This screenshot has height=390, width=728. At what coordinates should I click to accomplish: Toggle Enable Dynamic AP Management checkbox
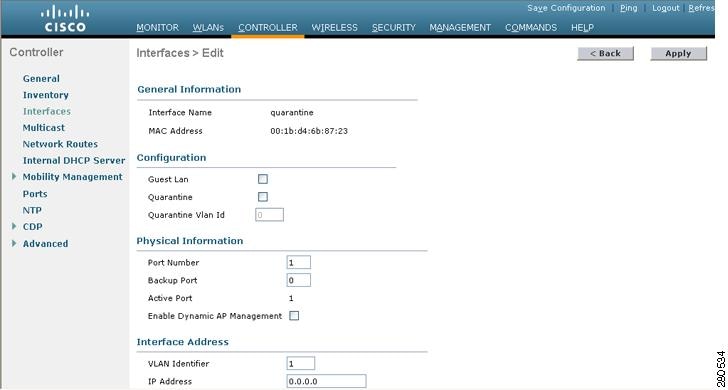(294, 316)
